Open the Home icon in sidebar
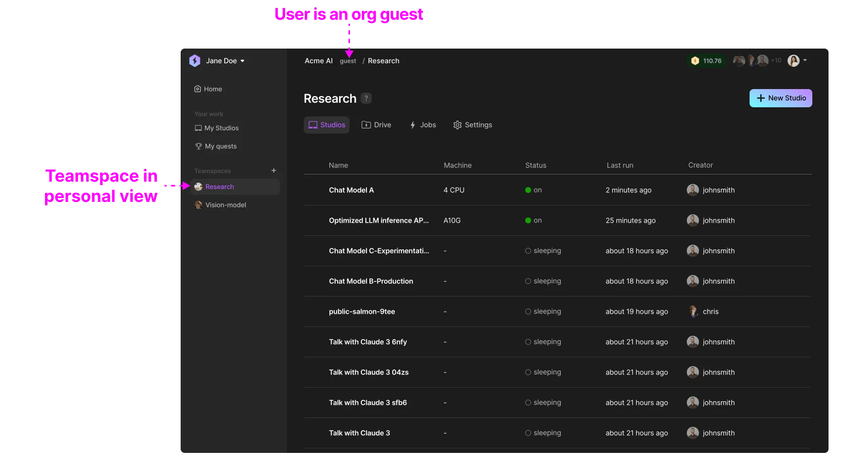The width and height of the screenshot is (868, 461). point(197,89)
